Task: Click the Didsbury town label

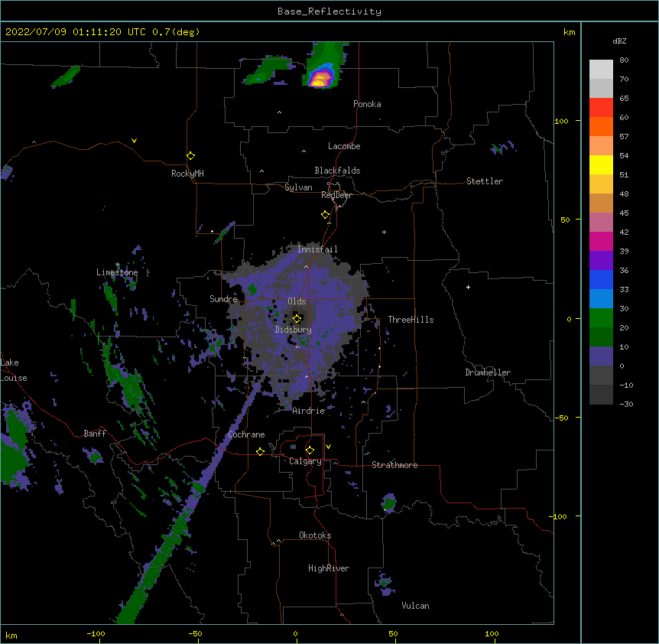Action: (293, 330)
